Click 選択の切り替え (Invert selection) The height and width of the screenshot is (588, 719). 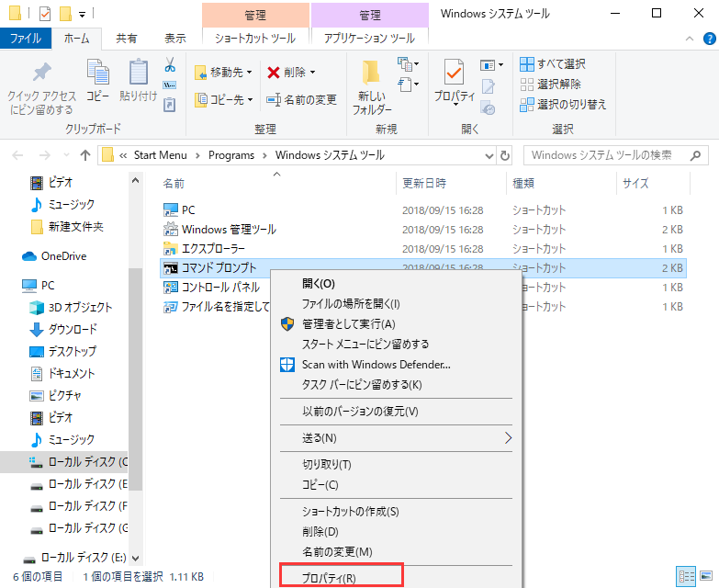563,105
